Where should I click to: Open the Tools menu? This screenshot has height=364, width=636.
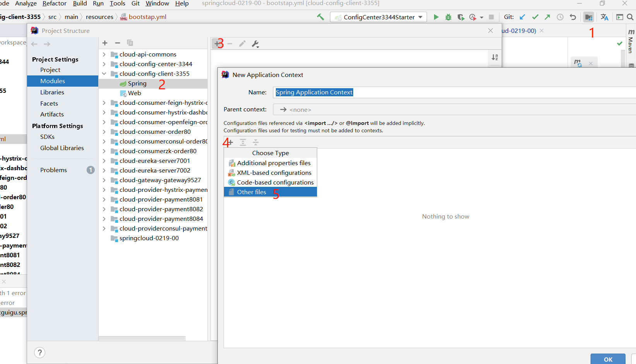117,3
